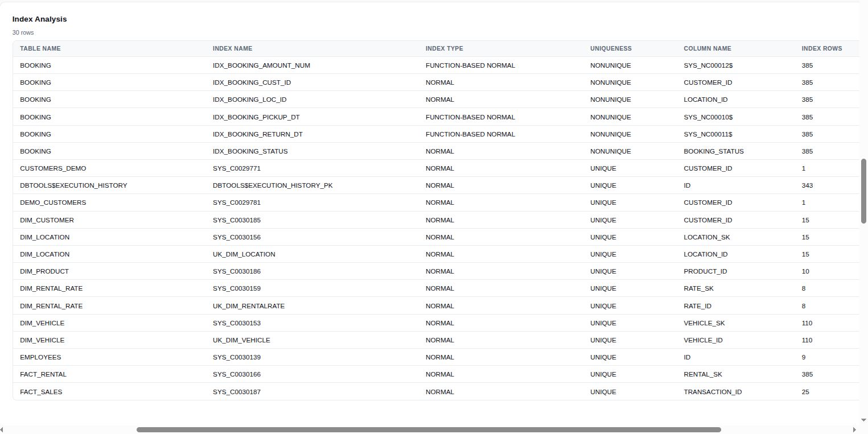Sort by the INDEX ROWS column header
Viewport: 868px width, 434px height.
coord(822,48)
